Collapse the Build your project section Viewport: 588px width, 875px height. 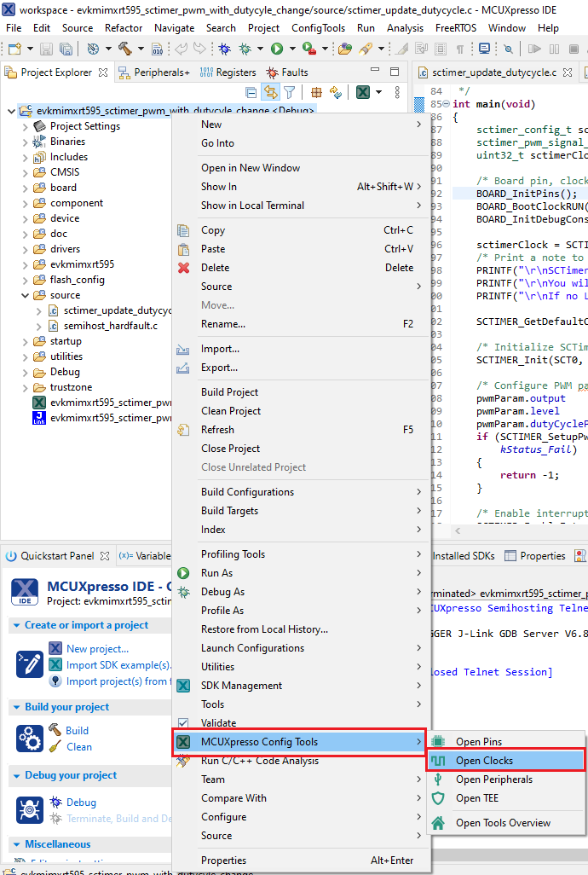17,707
